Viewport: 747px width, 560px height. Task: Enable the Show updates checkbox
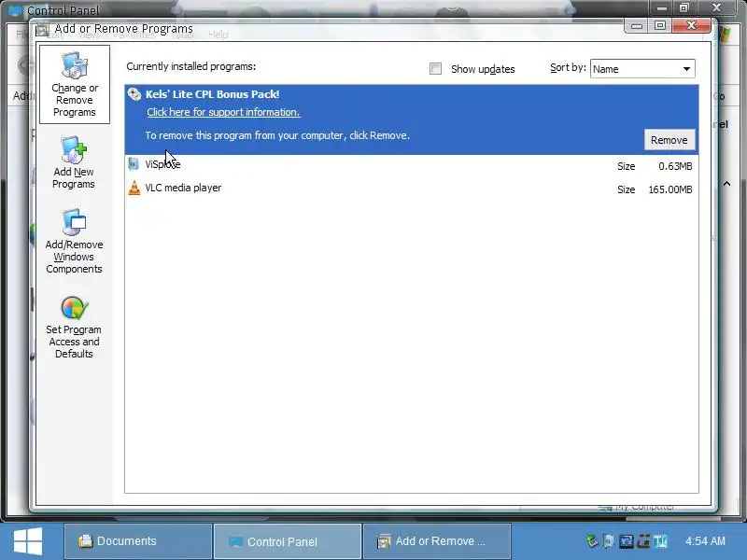click(435, 68)
